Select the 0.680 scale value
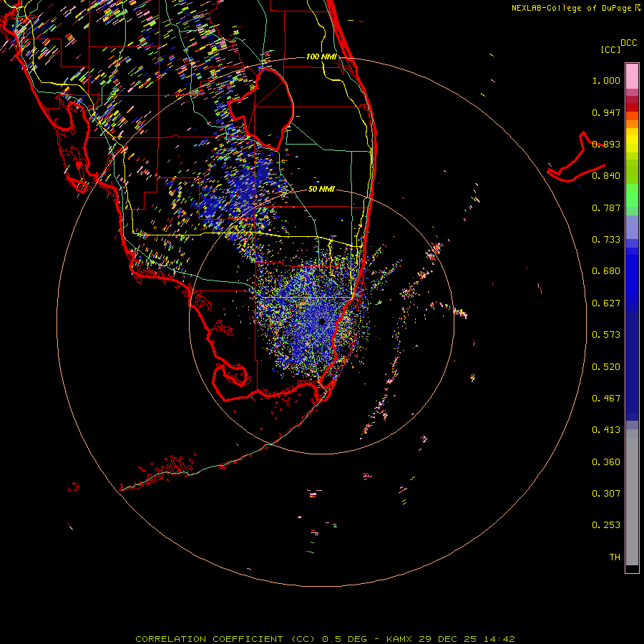 point(606,271)
